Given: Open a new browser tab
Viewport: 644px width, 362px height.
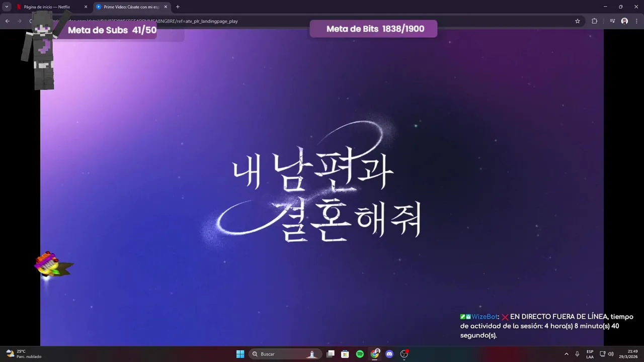Looking at the screenshot, I should (x=178, y=7).
